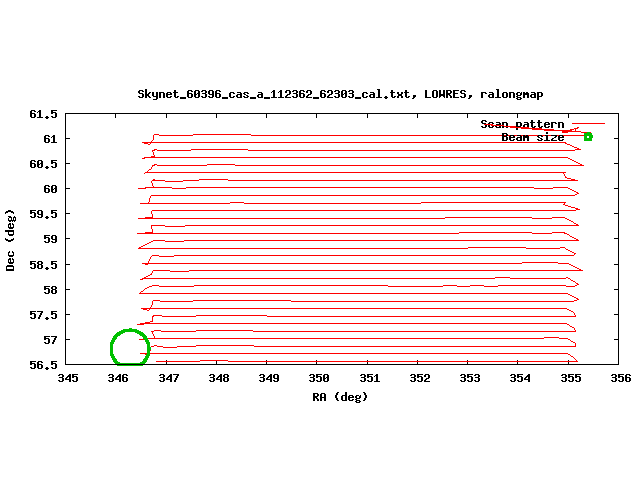The width and height of the screenshot is (640, 480).
Task: Click the RA (deg) axis label
Action: (x=340, y=397)
